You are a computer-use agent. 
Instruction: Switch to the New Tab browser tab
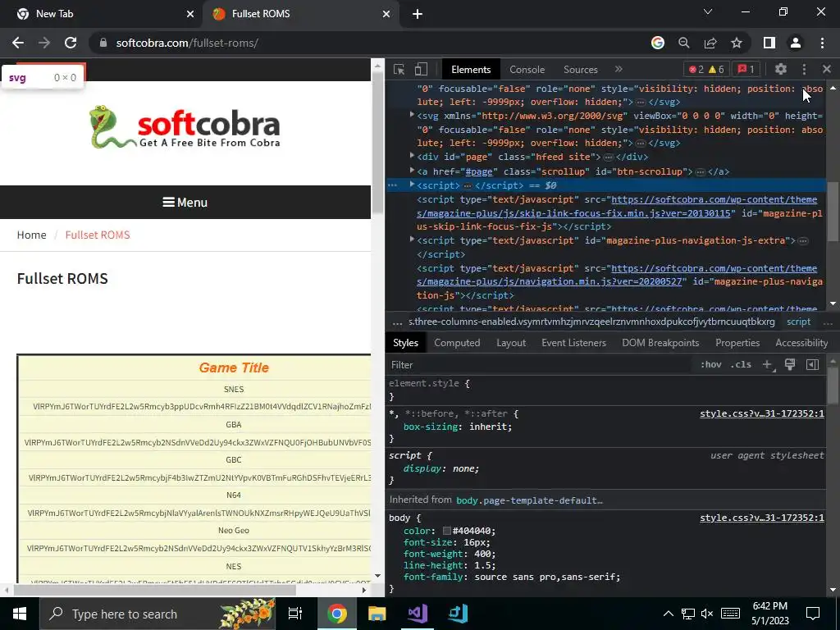(x=101, y=14)
